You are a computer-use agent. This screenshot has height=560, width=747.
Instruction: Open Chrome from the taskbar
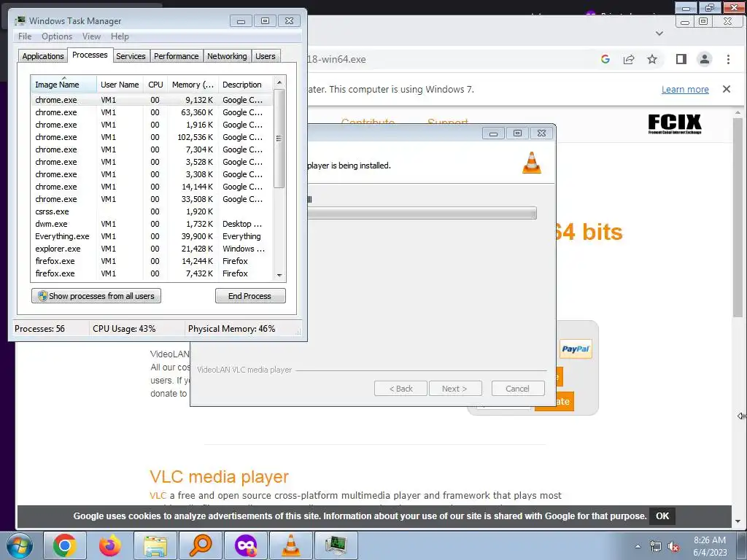click(65, 545)
